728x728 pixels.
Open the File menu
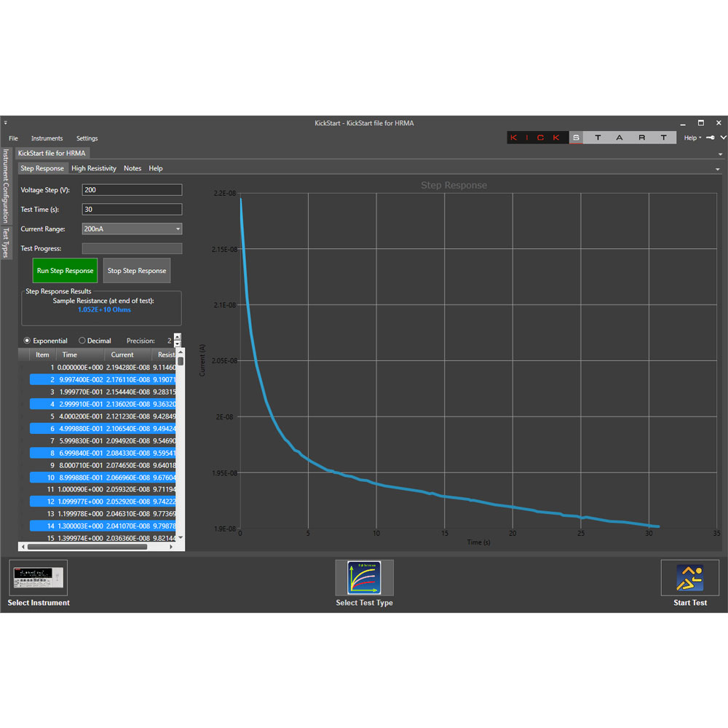coord(12,138)
